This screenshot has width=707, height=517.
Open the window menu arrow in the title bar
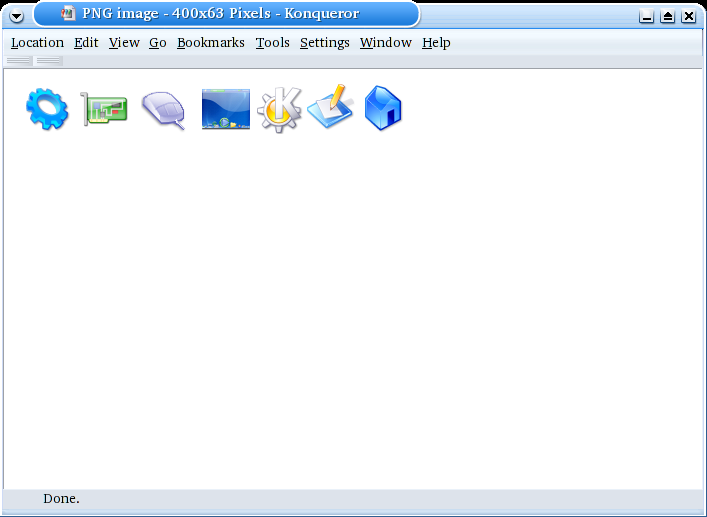17,16
